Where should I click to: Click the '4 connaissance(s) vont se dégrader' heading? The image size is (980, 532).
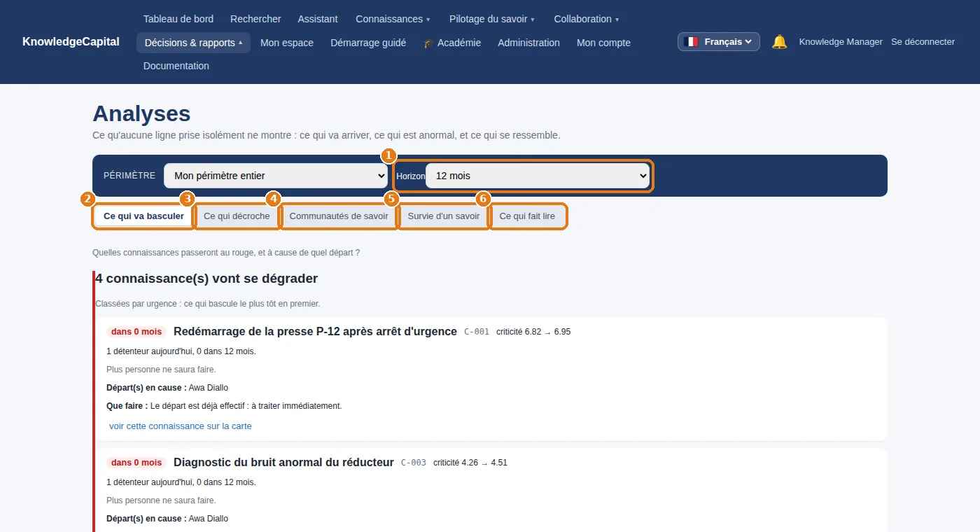point(206,279)
